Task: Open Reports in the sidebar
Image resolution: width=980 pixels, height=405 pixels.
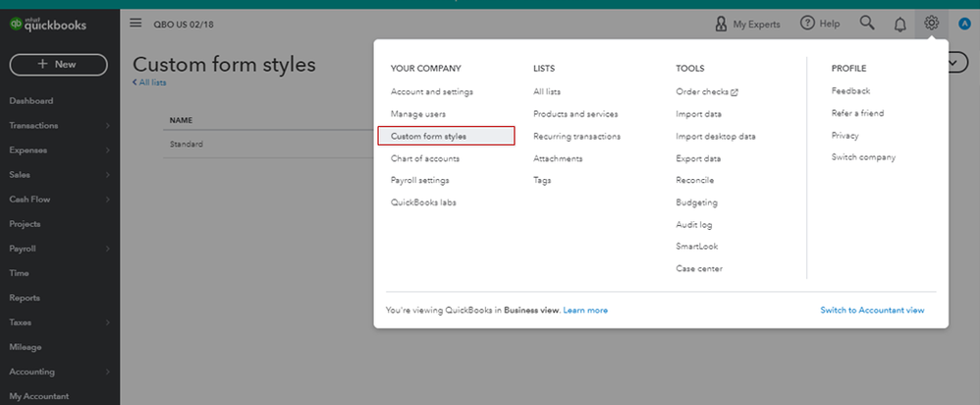Action: click(25, 298)
